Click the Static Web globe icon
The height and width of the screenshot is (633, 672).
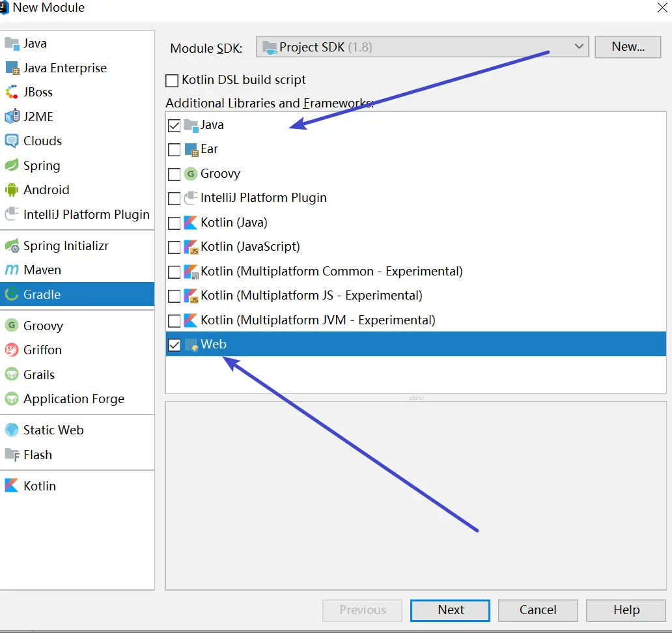coord(12,430)
